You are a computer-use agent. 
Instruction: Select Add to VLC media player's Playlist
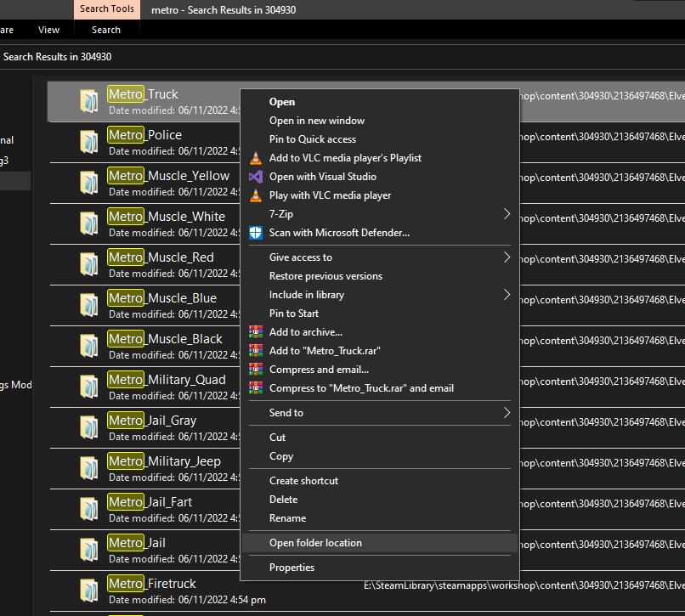(x=345, y=158)
